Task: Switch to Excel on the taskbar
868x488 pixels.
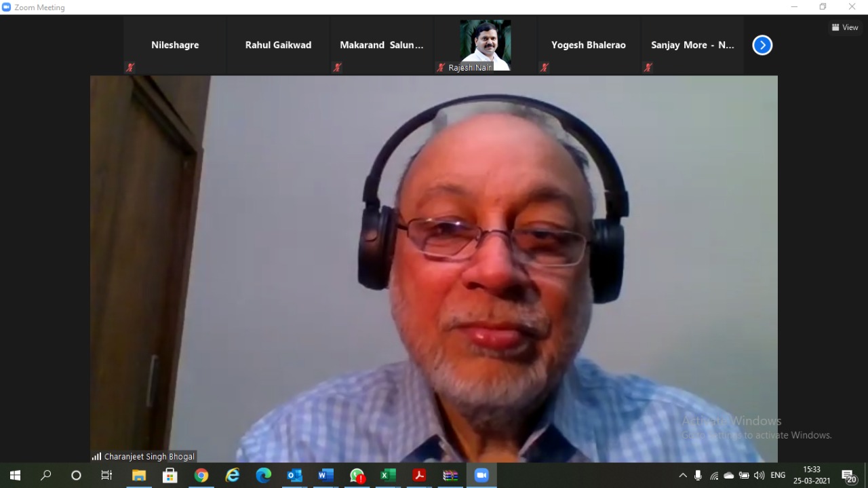Action: point(389,475)
